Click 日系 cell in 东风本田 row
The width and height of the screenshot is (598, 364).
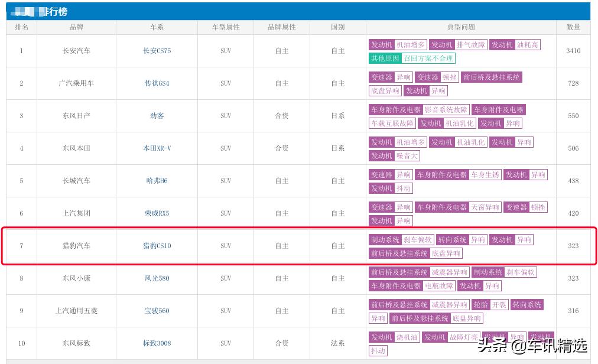(x=338, y=148)
